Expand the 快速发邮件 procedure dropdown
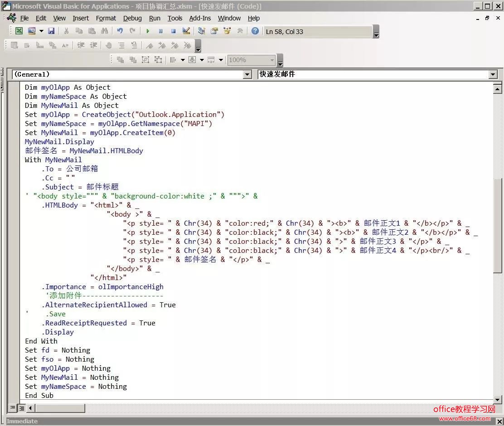The image size is (504, 426). (x=493, y=74)
